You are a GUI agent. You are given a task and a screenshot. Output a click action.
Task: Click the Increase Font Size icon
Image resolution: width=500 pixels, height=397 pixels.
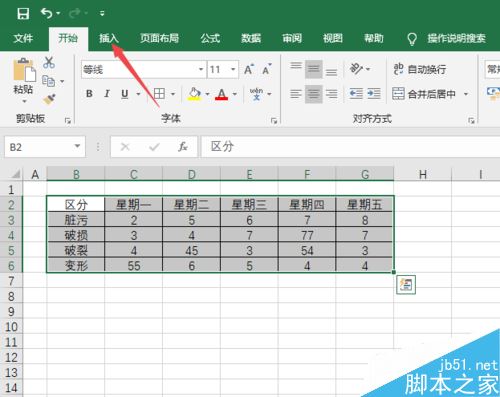tap(249, 69)
